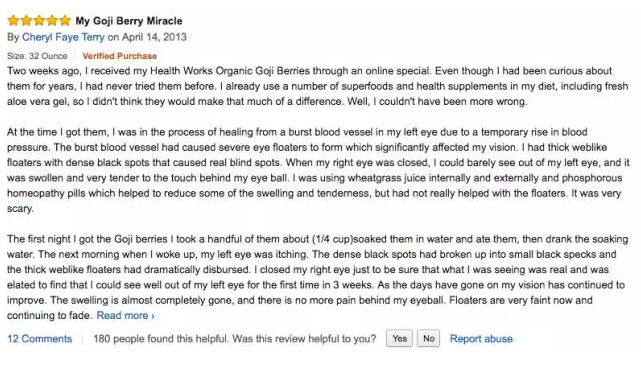This screenshot has height=365, width=641.
Task: Open the review title My Goji Berry Miracle
Action: coord(129,21)
